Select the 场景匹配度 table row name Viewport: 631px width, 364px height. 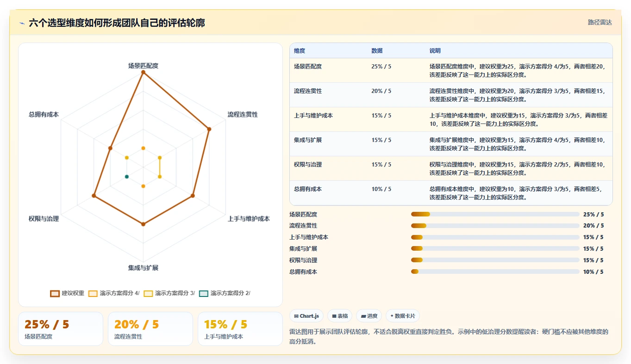click(308, 66)
